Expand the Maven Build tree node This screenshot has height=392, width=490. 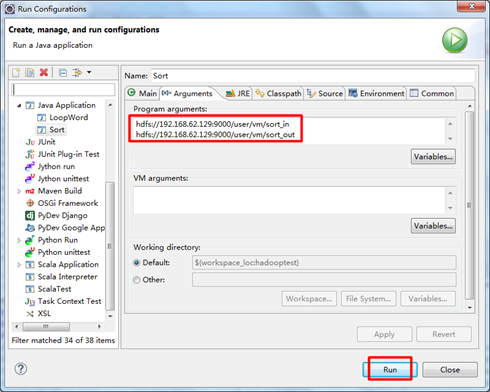click(x=19, y=191)
